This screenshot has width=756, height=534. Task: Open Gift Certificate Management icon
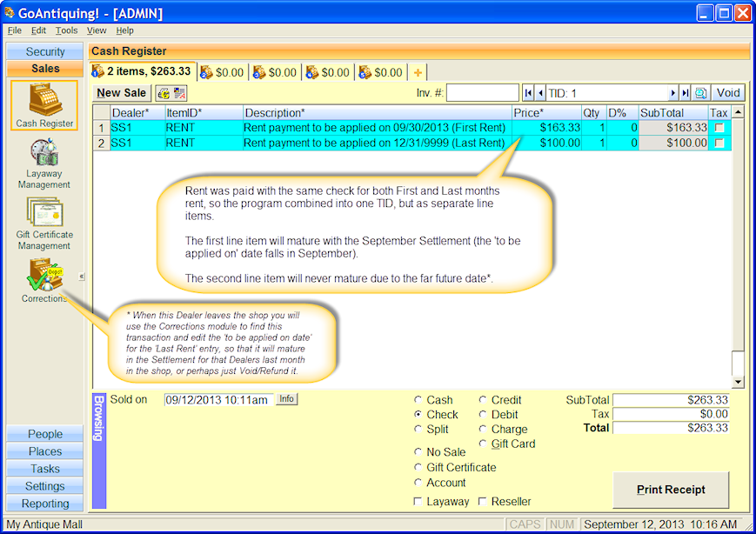click(x=44, y=224)
